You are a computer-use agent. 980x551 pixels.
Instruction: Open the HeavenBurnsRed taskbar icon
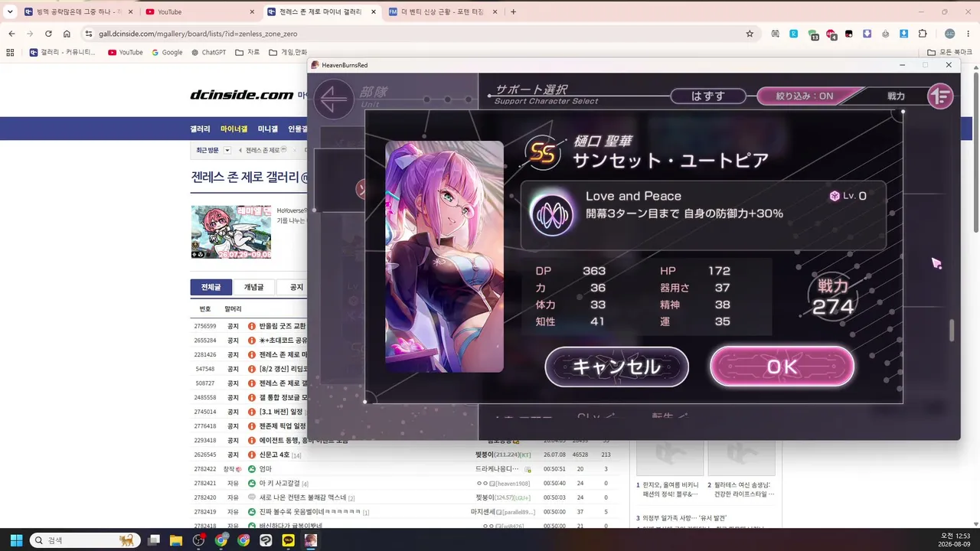[310, 540]
